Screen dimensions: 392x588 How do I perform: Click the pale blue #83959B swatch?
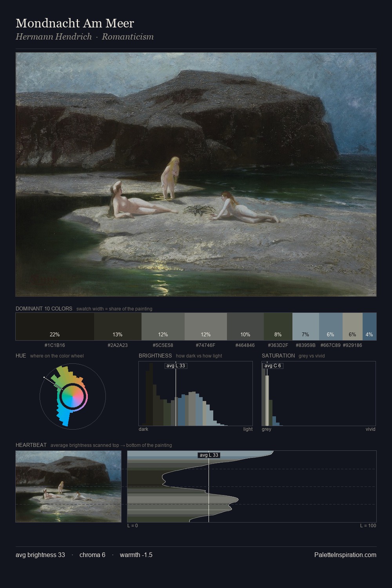[x=306, y=327]
